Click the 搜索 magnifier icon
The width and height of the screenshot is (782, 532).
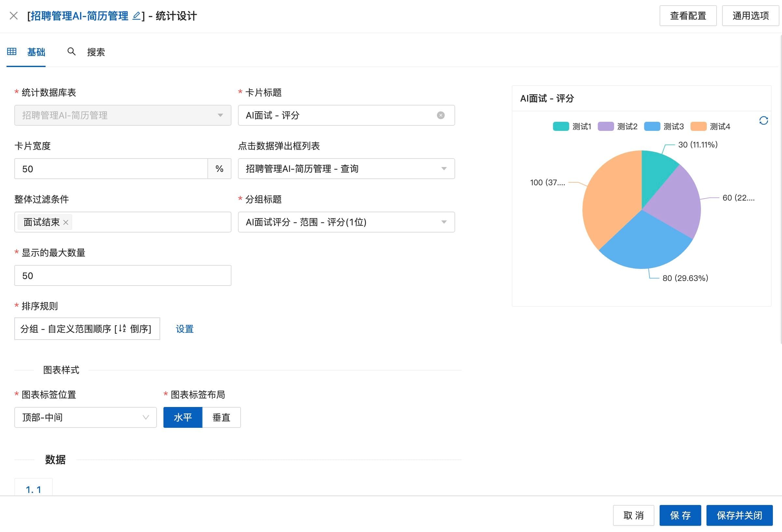point(71,51)
